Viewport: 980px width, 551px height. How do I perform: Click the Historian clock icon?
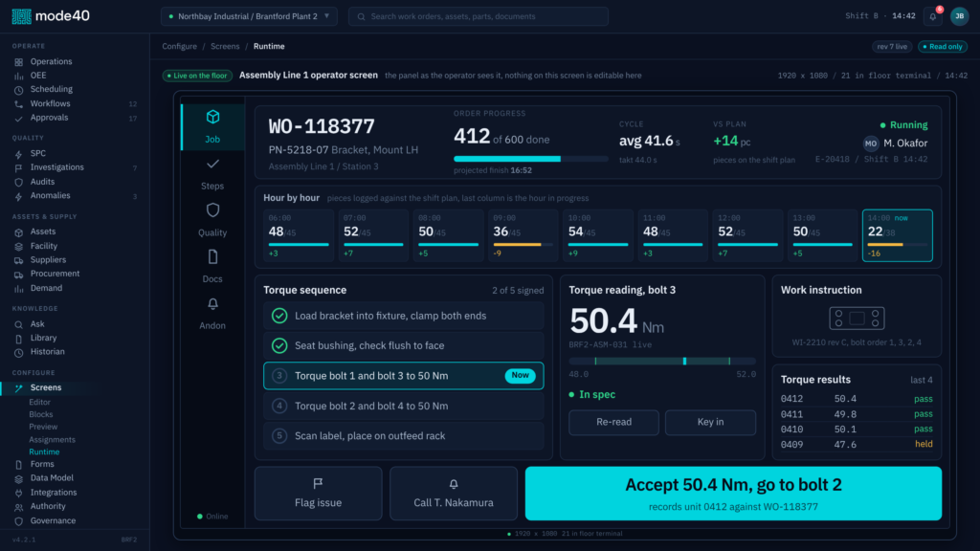point(19,352)
